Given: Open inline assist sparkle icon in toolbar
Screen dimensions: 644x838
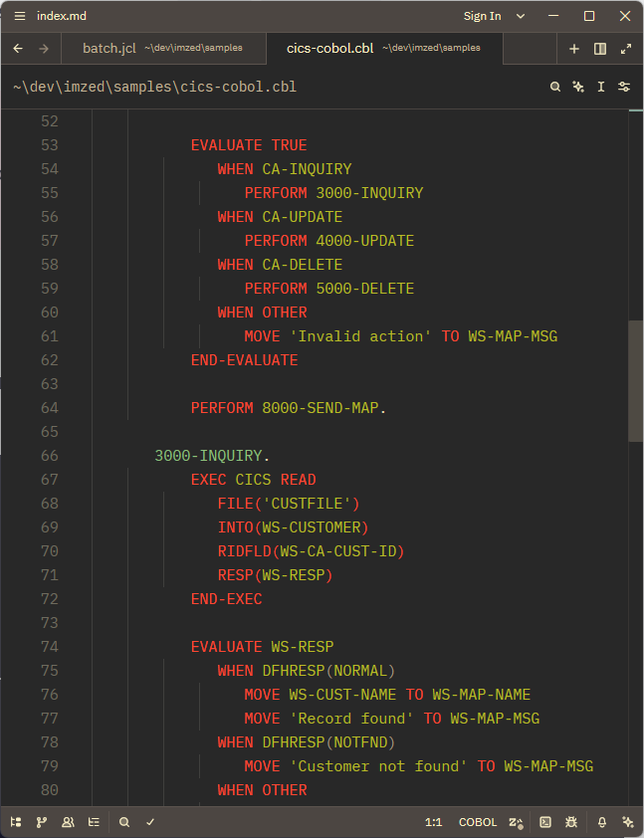Looking at the screenshot, I should [578, 87].
